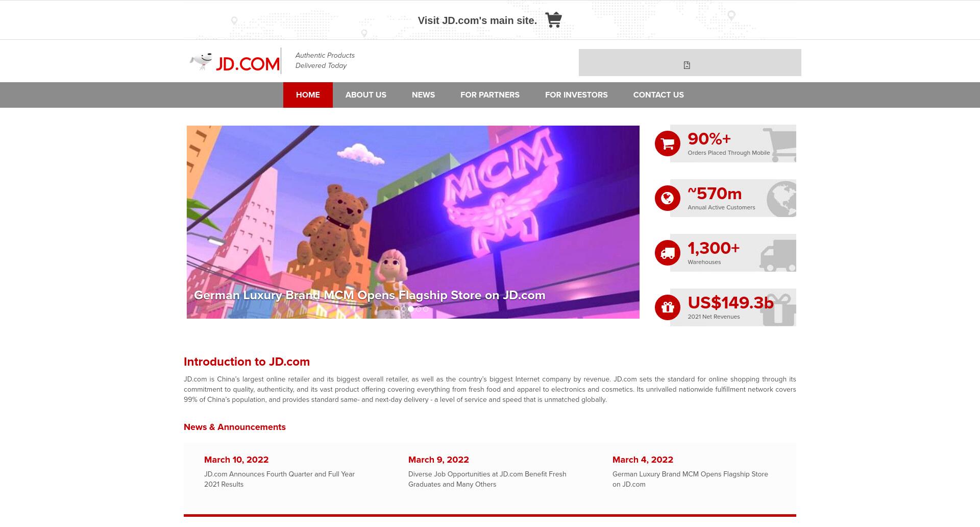Open the MCM flagship store banner headline

(x=370, y=295)
